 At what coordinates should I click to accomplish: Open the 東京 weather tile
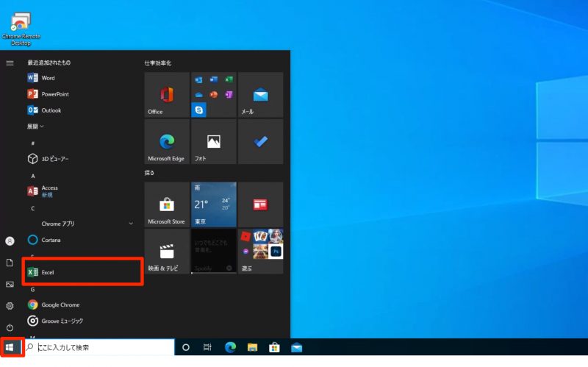point(214,204)
